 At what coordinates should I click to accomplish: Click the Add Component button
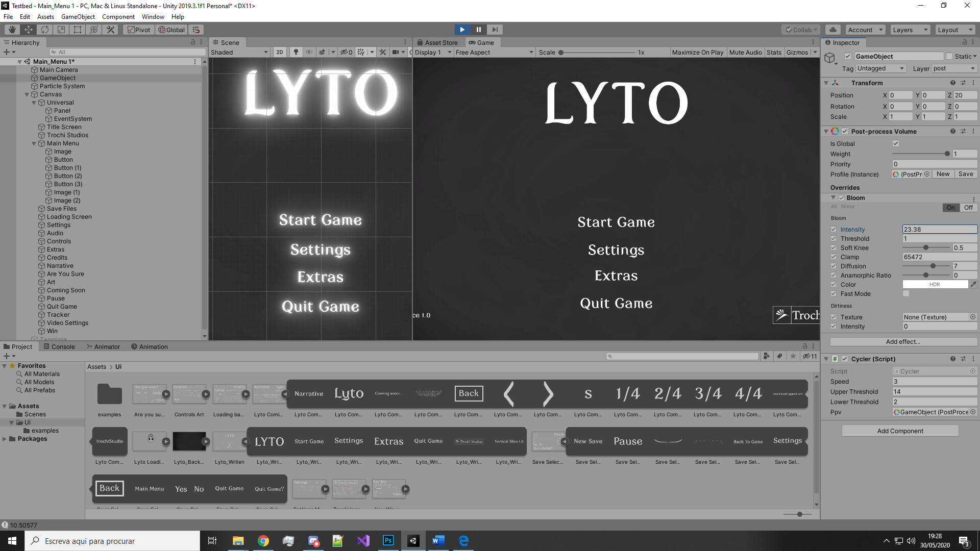900,431
